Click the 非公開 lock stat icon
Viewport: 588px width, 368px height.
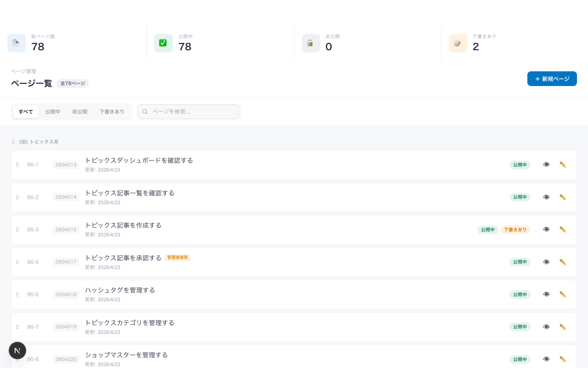(311, 43)
